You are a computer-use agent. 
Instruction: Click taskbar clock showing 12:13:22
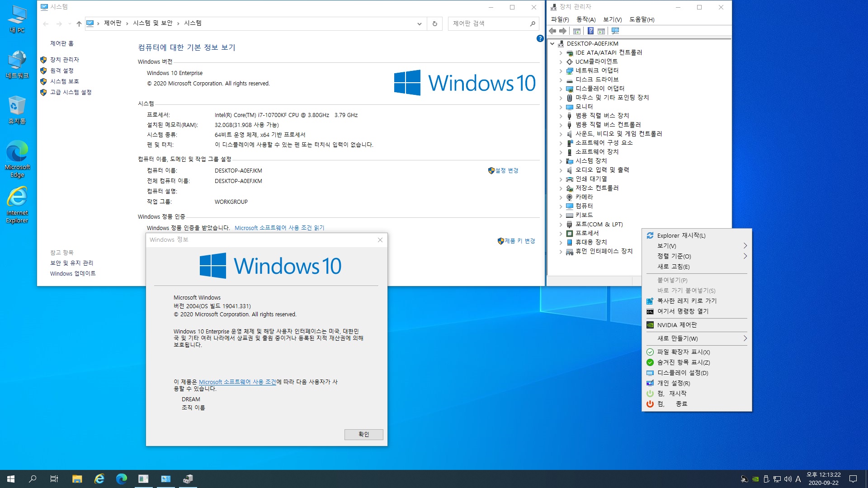823,479
